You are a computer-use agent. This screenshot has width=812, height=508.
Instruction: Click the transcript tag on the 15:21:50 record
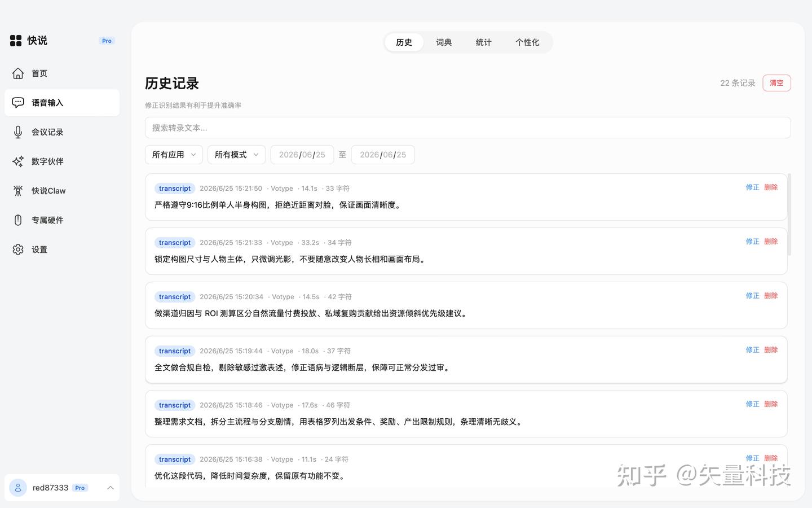pyautogui.click(x=175, y=189)
